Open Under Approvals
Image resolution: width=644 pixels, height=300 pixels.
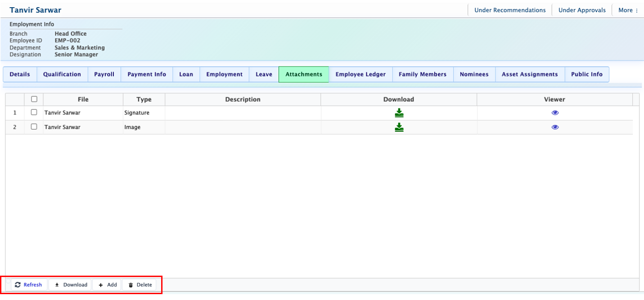tap(582, 10)
